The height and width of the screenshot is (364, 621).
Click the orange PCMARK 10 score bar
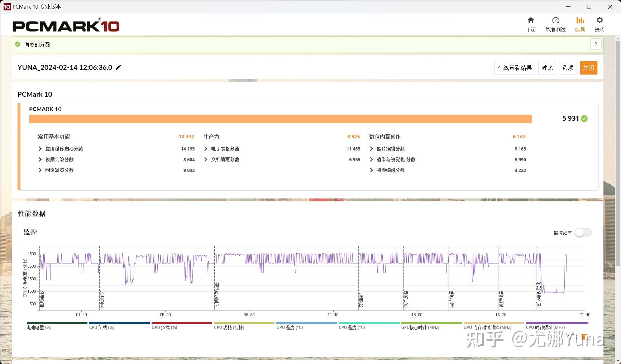pyautogui.click(x=280, y=119)
